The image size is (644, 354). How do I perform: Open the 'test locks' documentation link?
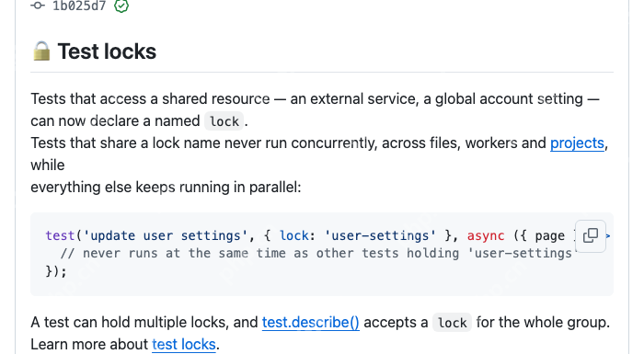coord(184,344)
